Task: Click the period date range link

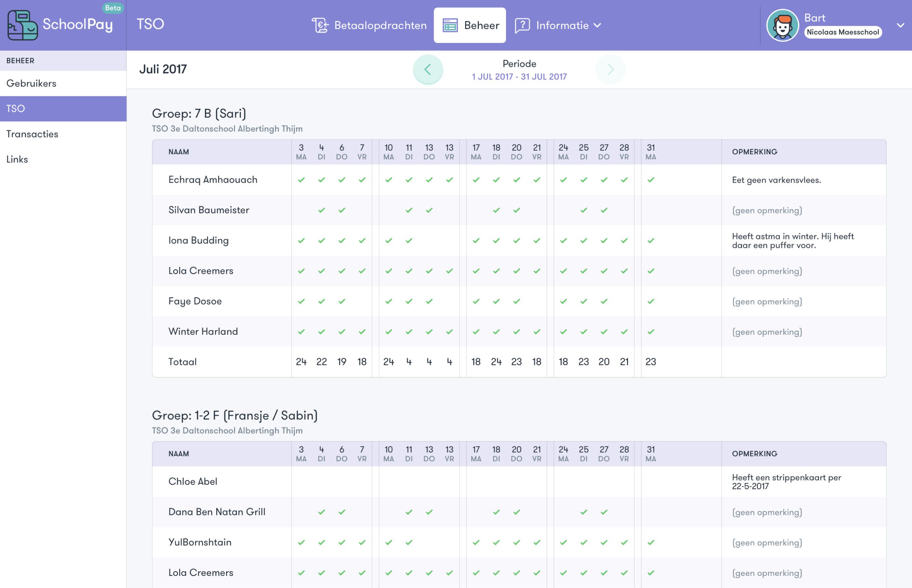Action: [519, 77]
